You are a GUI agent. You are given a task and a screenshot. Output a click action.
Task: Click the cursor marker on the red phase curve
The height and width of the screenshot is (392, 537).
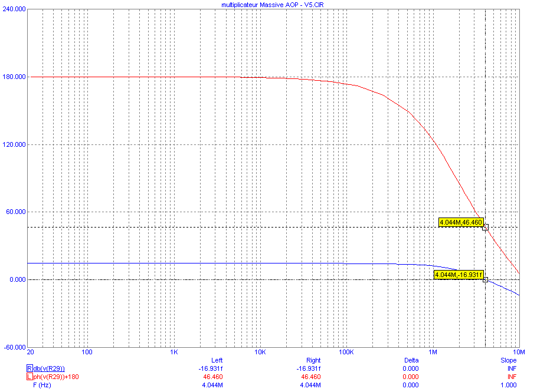click(x=485, y=227)
